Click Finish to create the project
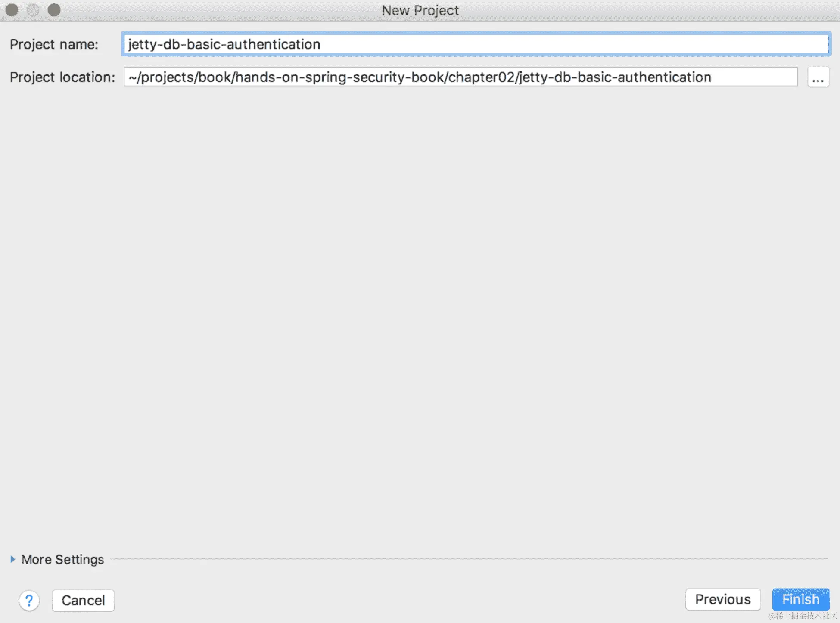Screen dimensions: 840x623 tap(800, 599)
